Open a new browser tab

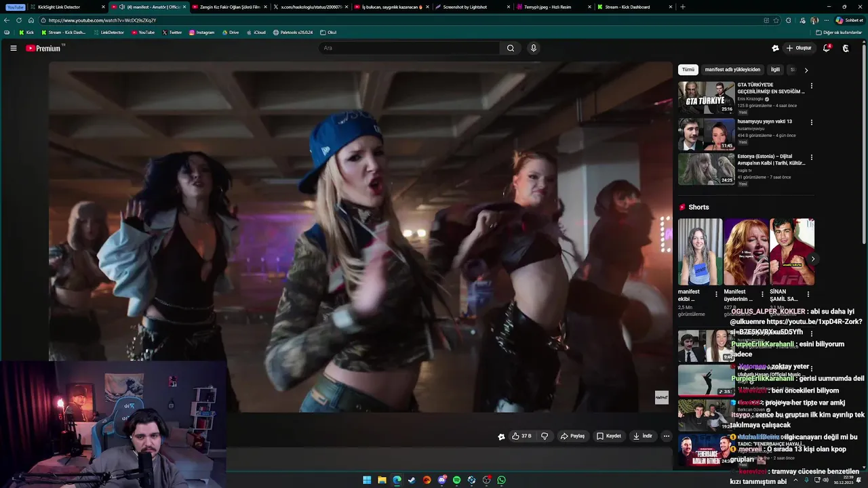(682, 7)
